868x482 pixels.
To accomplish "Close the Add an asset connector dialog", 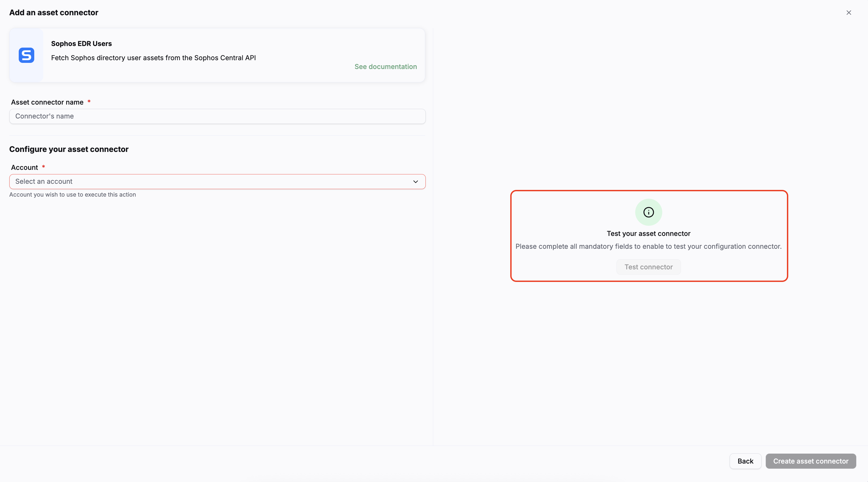I will (848, 13).
